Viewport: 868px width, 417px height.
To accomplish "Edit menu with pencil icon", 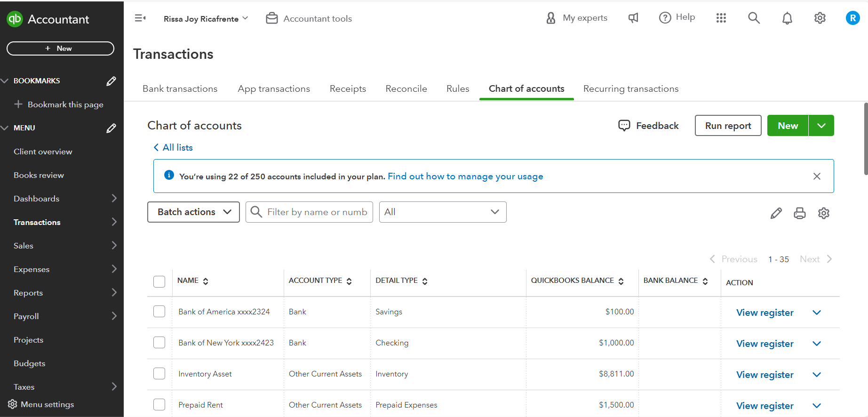I will pyautogui.click(x=111, y=128).
